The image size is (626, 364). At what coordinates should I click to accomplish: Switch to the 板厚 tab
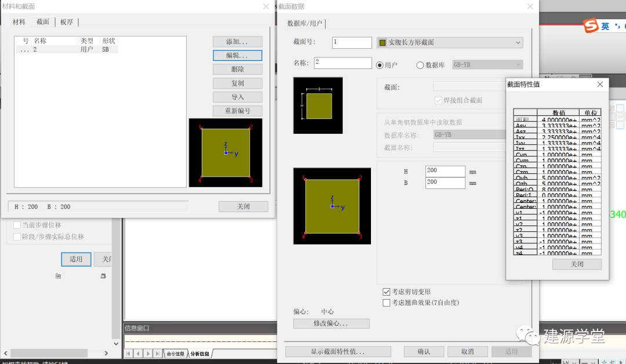(67, 22)
